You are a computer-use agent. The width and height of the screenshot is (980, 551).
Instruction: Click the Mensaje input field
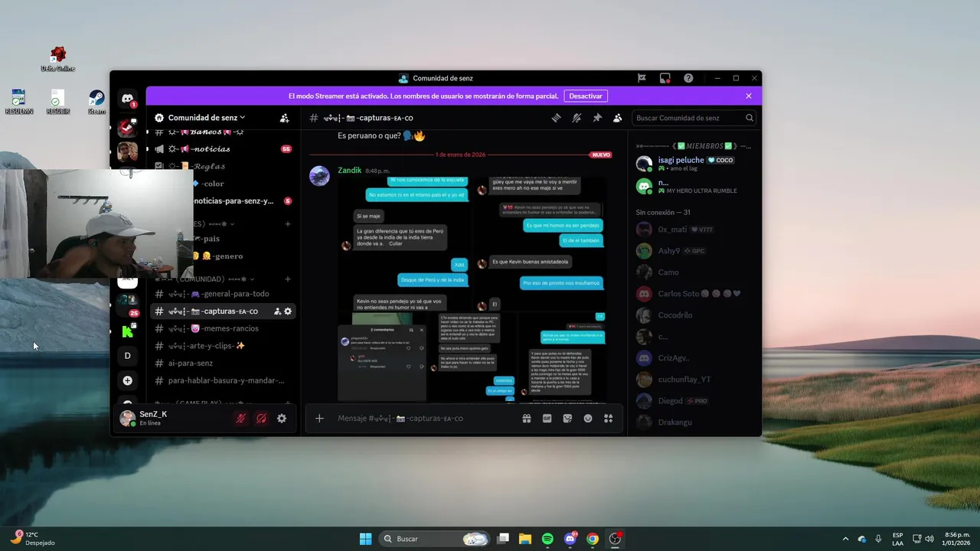[x=426, y=419]
